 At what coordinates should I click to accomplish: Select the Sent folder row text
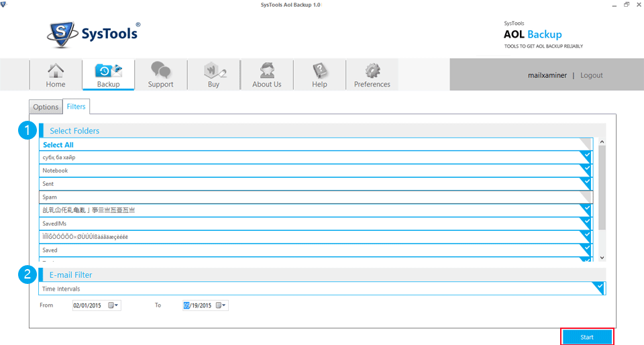click(x=48, y=184)
